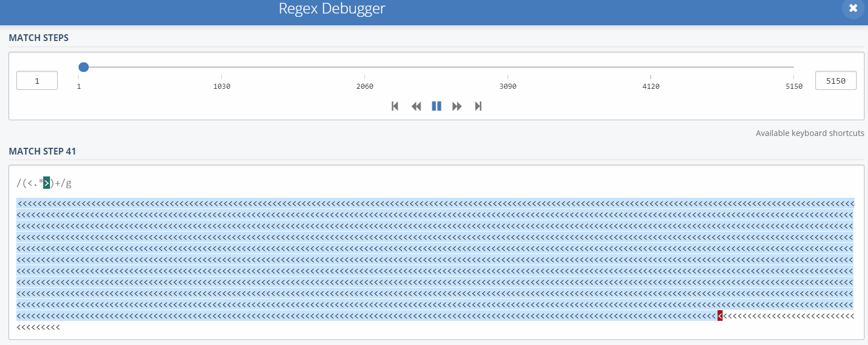Focus the current step field showing 1
Screen dimensions: 868x345
[x=37, y=81]
